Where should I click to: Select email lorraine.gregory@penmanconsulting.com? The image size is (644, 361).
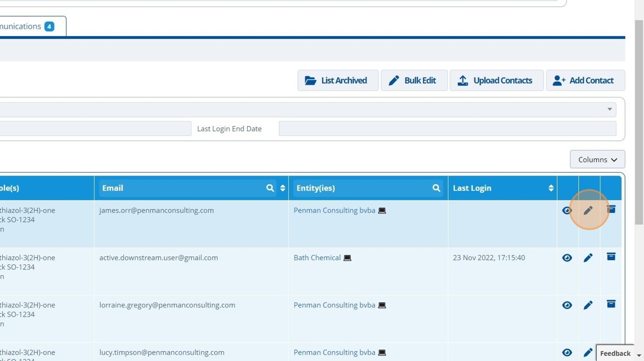tap(167, 305)
